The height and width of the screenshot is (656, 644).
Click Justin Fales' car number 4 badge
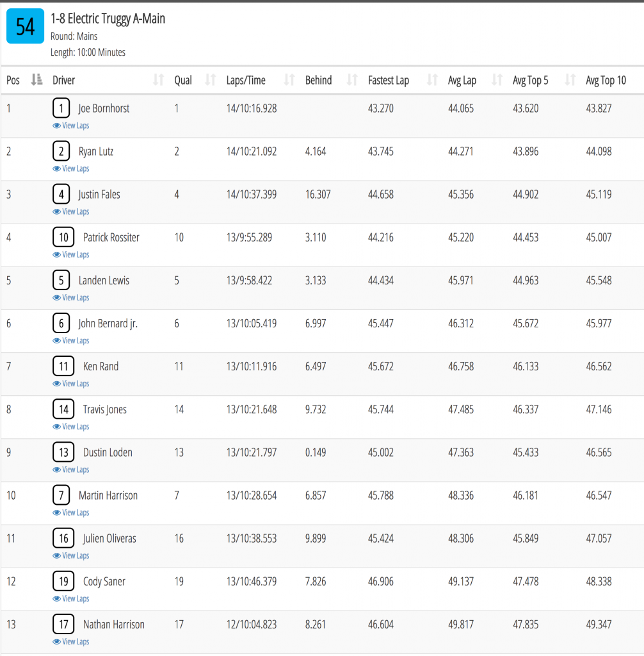61,194
